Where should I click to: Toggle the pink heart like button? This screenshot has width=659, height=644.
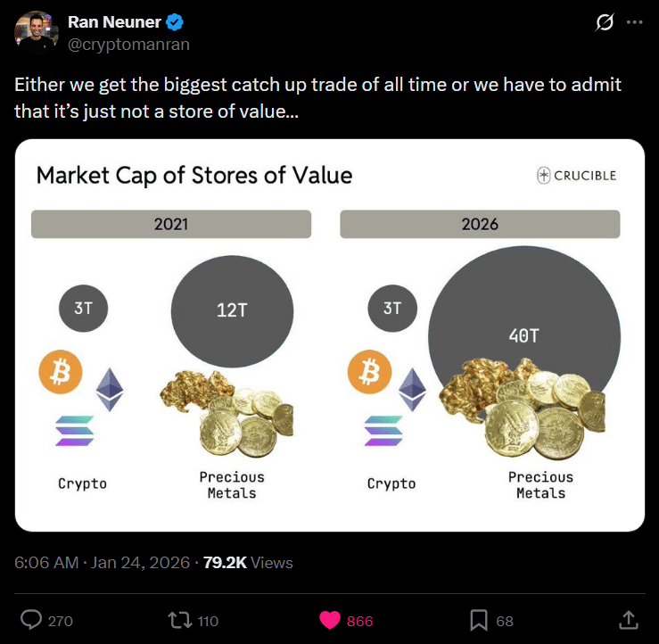pyautogui.click(x=330, y=620)
